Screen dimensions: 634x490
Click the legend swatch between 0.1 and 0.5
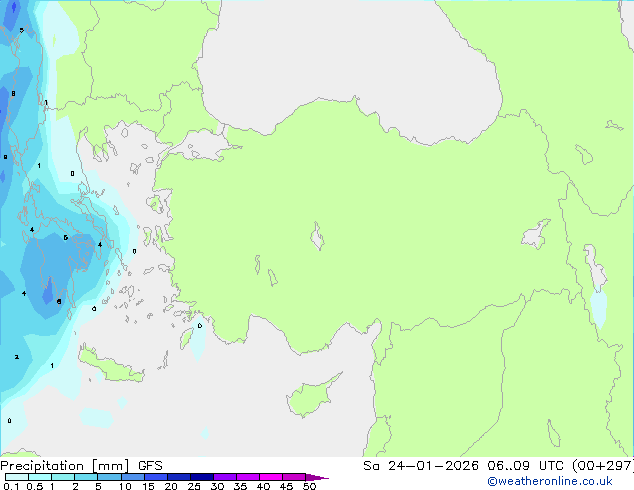click(17, 477)
